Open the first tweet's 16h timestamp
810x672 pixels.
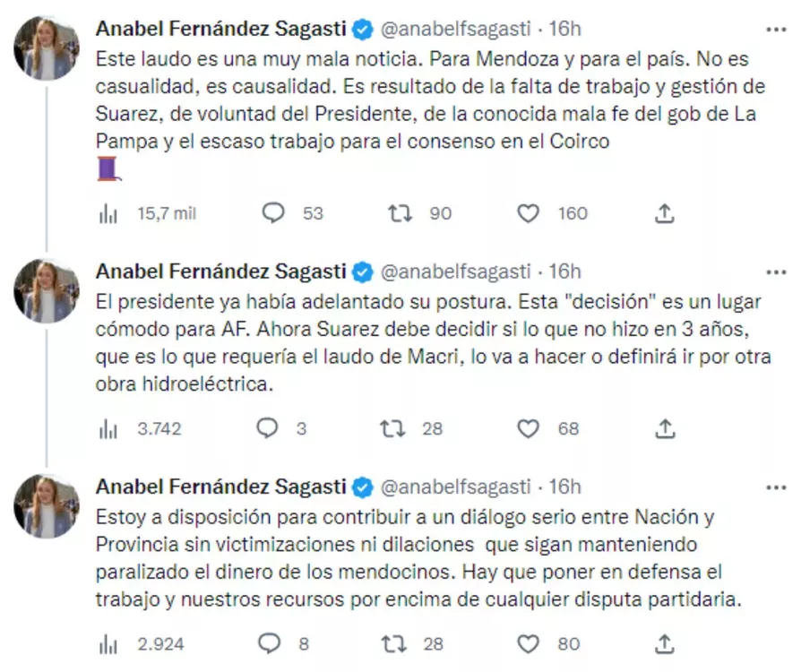coord(567,28)
